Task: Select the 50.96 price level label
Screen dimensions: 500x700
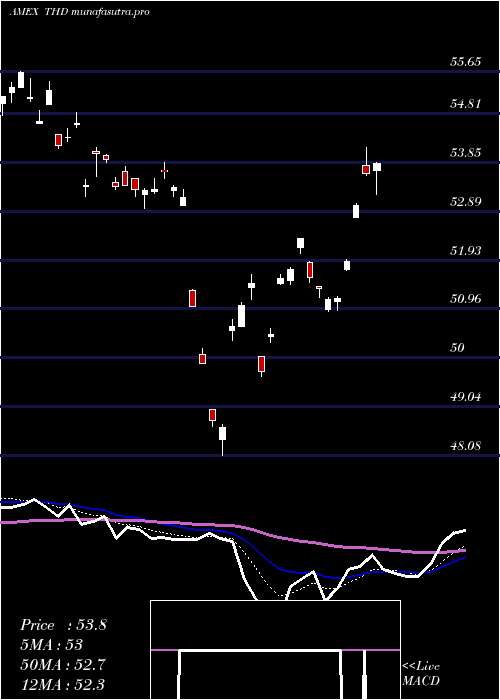Action: click(x=465, y=299)
